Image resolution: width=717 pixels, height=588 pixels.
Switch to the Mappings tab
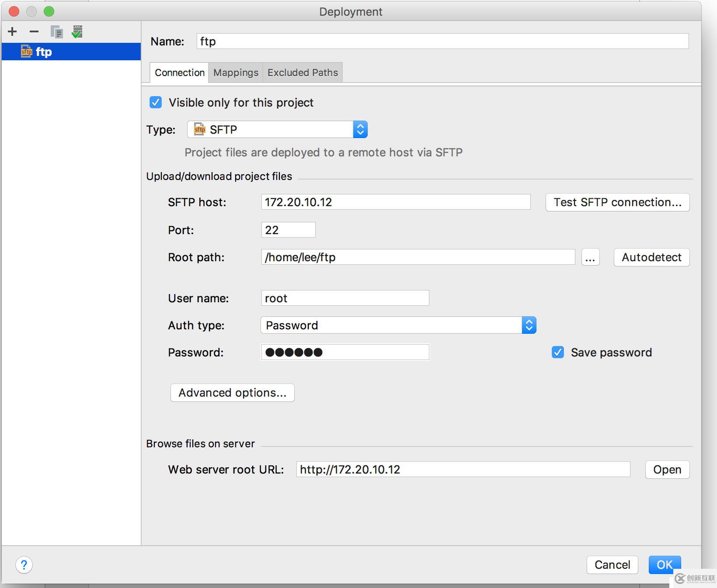(x=236, y=73)
